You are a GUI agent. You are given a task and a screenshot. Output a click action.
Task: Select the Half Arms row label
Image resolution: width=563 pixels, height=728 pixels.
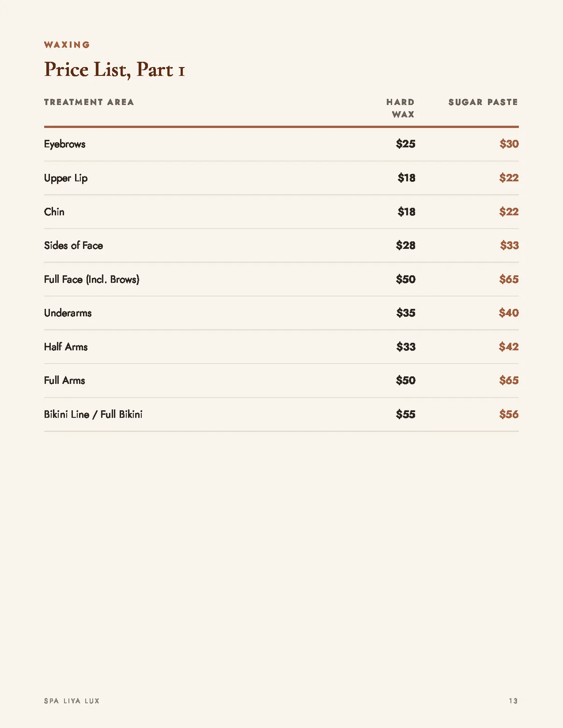[66, 346]
